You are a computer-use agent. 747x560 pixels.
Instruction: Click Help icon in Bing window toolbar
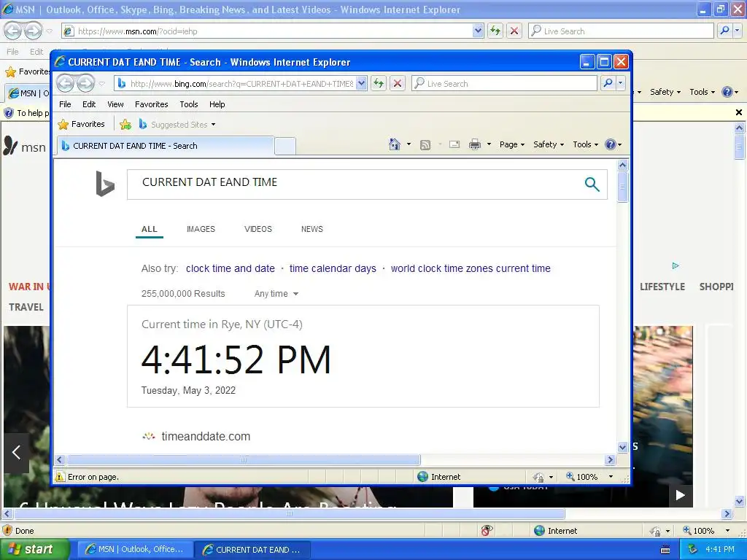click(x=611, y=144)
